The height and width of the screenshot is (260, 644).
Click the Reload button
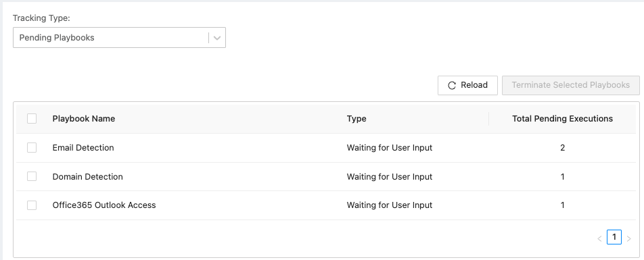[467, 85]
